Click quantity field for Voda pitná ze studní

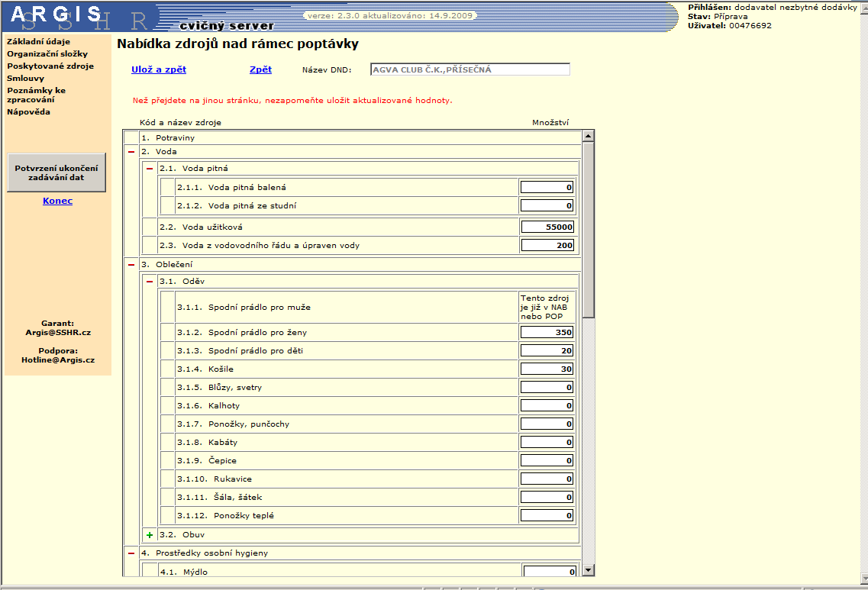tap(547, 205)
